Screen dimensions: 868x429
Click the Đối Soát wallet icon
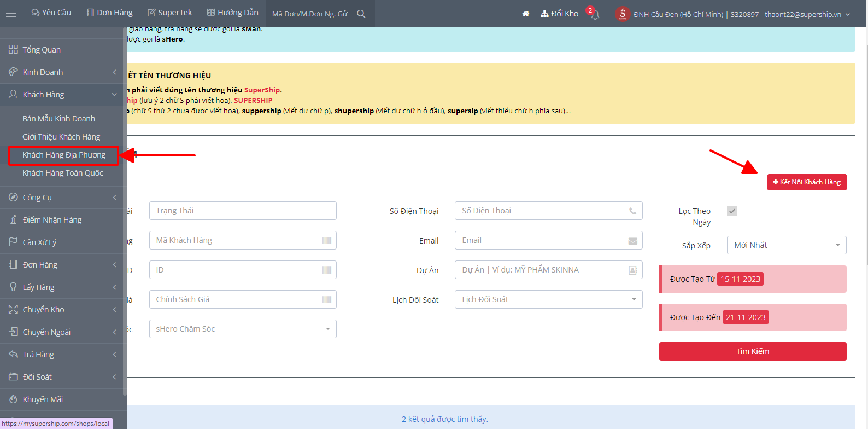pos(13,376)
